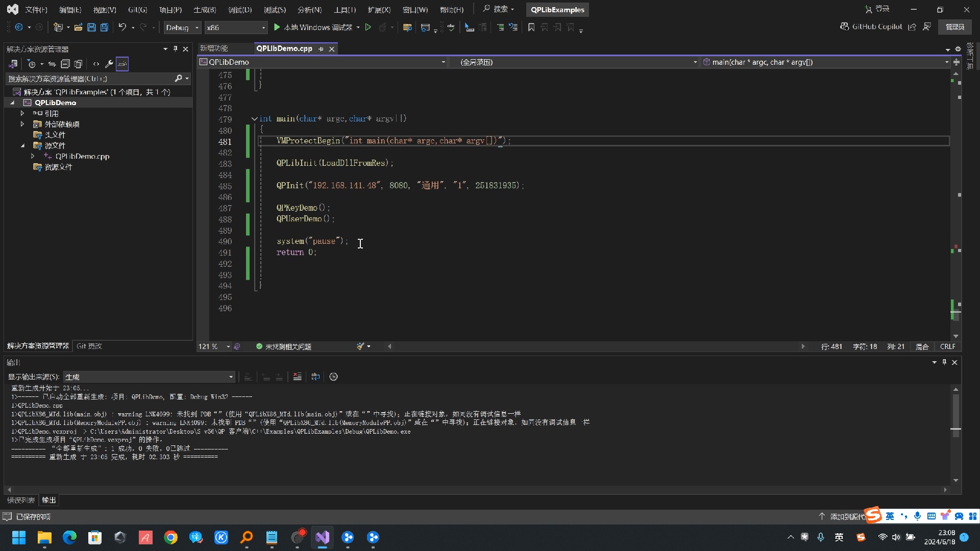Click the bookmark toggle icon in toolbar

(x=531, y=28)
